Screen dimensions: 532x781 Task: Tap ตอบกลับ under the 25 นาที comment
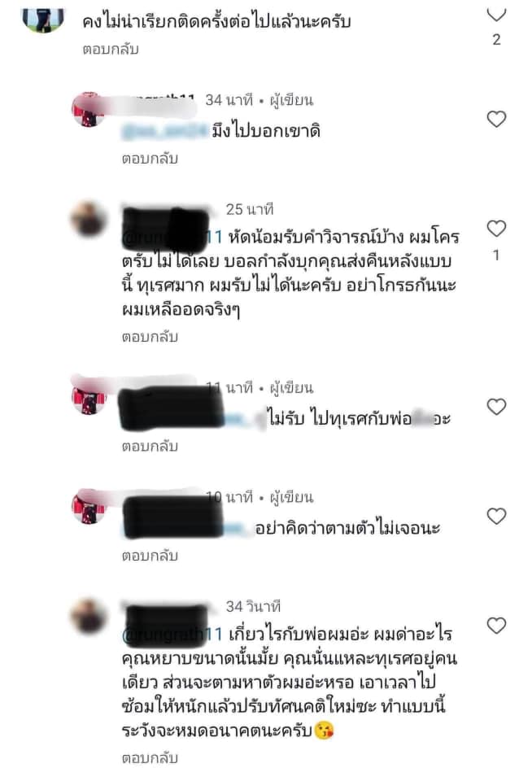coord(150,337)
